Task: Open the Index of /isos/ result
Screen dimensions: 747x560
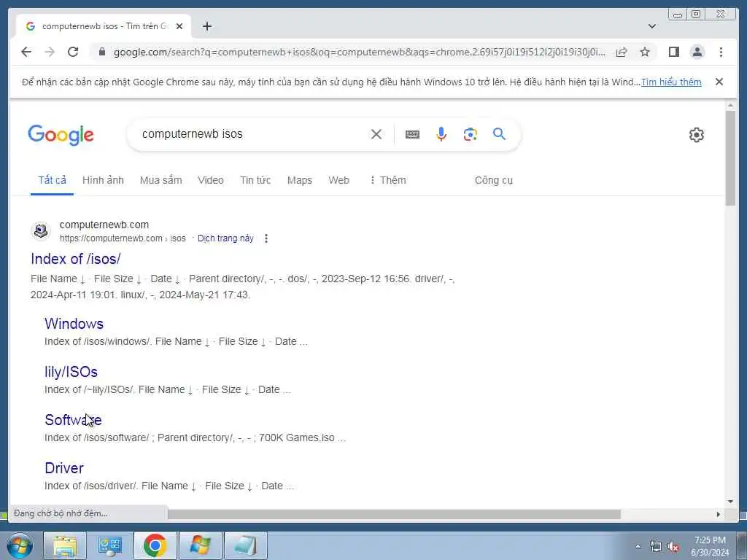Action: pyautogui.click(x=75, y=259)
